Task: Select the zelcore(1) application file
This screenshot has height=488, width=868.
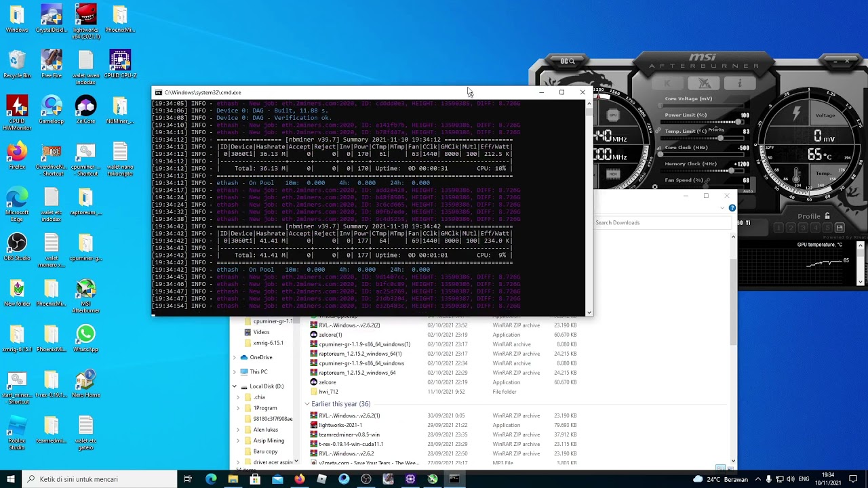Action: [x=330, y=335]
